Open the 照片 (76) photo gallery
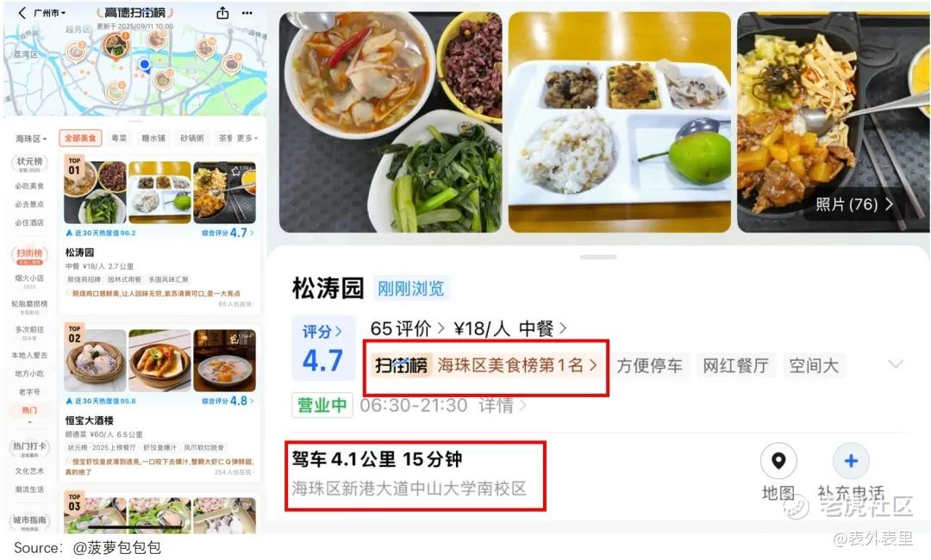Image resolution: width=931 pixels, height=560 pixels. pos(853,204)
